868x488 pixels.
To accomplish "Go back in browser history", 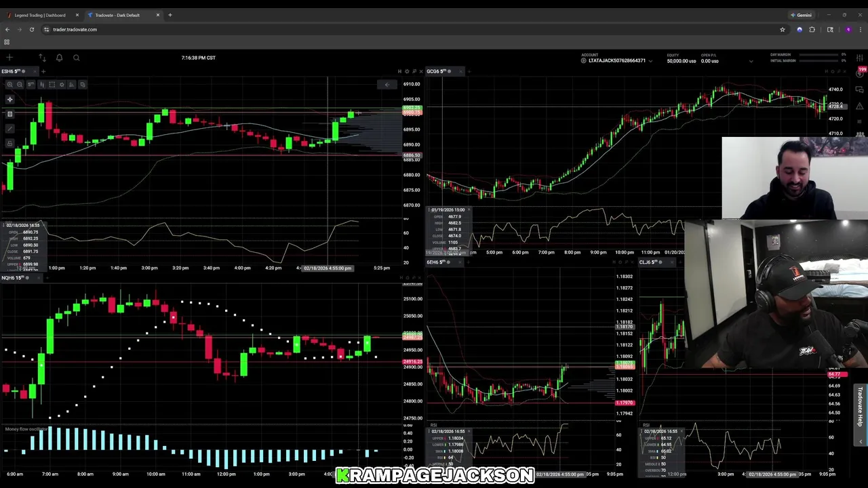I will (x=7, y=30).
